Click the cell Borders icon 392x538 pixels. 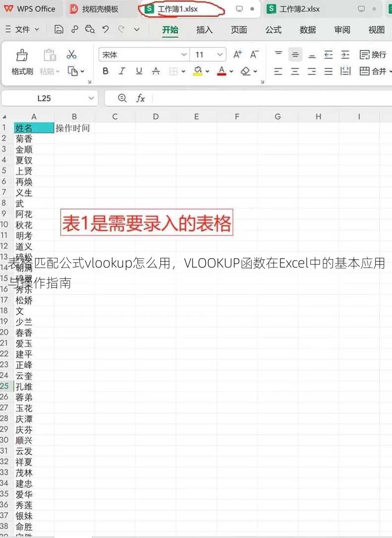pyautogui.click(x=174, y=71)
